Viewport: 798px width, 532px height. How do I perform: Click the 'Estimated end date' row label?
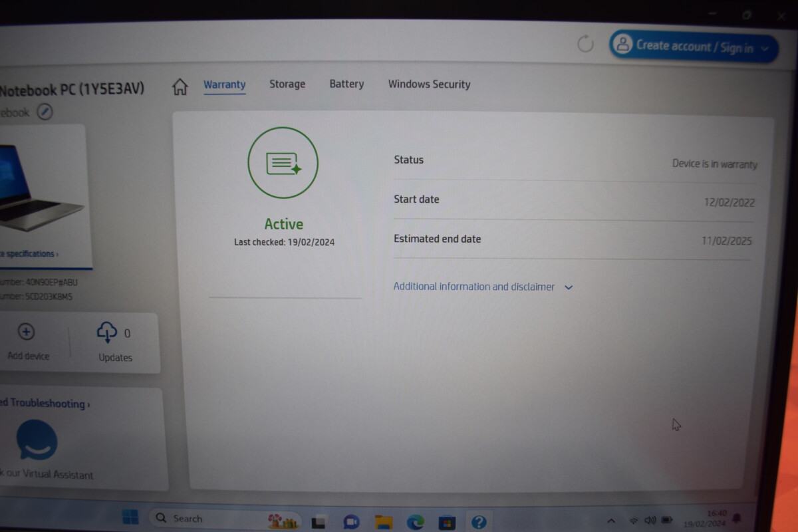437,239
